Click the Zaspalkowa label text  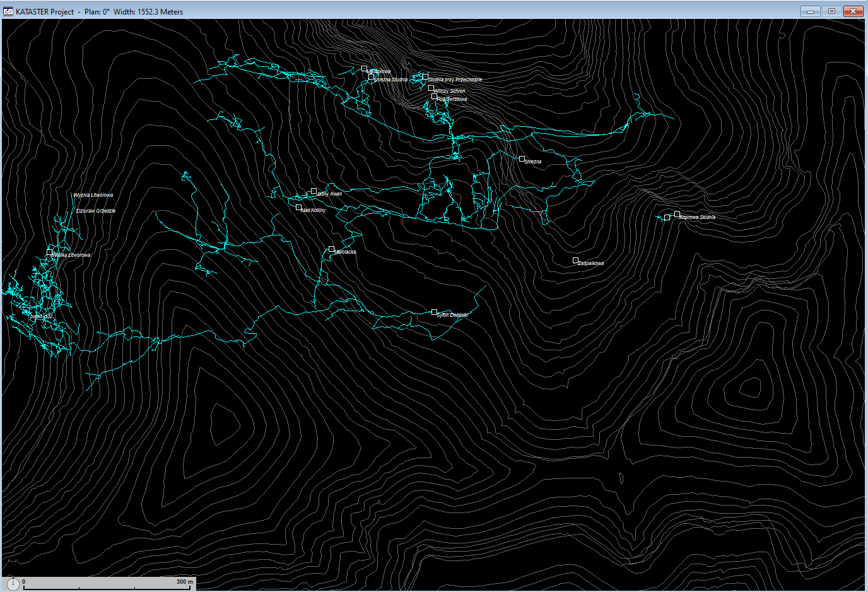pyautogui.click(x=591, y=263)
